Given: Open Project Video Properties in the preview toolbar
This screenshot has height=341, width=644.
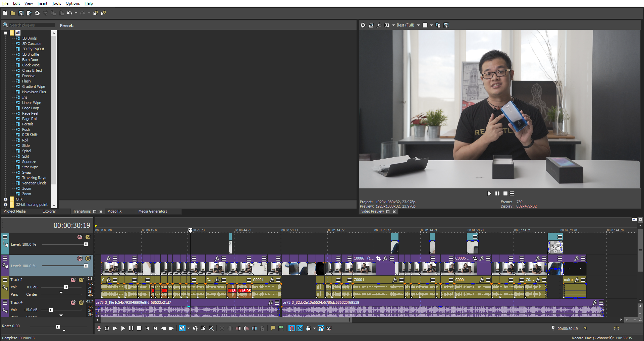Looking at the screenshot, I should [363, 25].
